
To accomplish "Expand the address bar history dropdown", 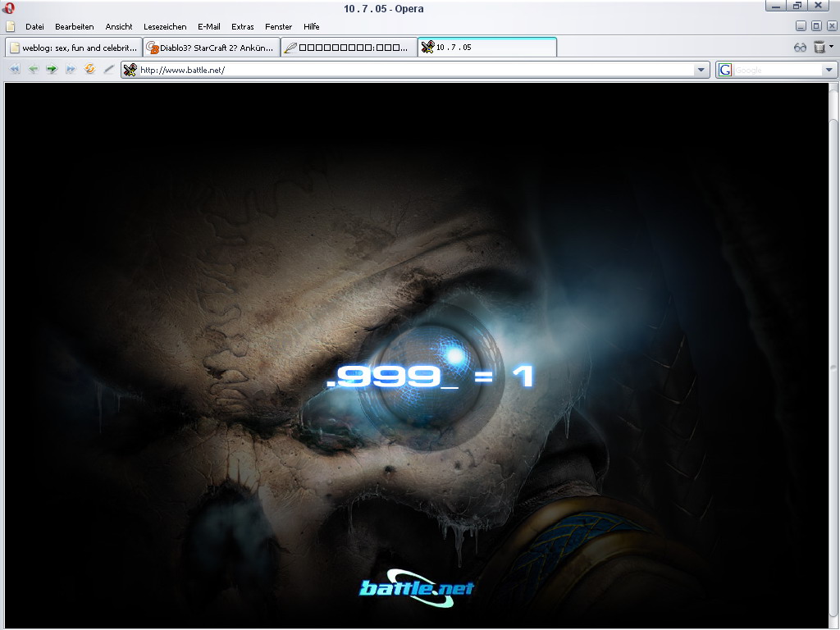I will pos(701,70).
